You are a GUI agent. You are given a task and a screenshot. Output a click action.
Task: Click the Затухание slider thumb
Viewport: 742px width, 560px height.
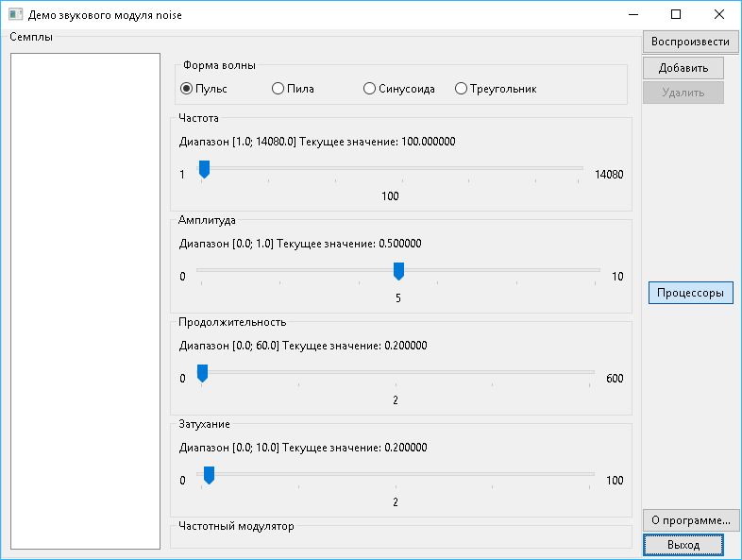click(x=209, y=474)
